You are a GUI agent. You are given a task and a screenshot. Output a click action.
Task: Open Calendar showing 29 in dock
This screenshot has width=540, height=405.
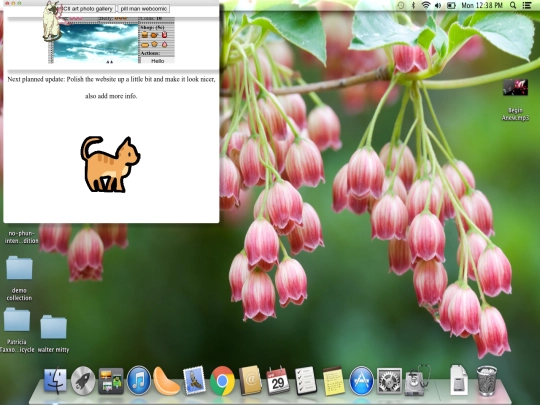[x=278, y=381]
